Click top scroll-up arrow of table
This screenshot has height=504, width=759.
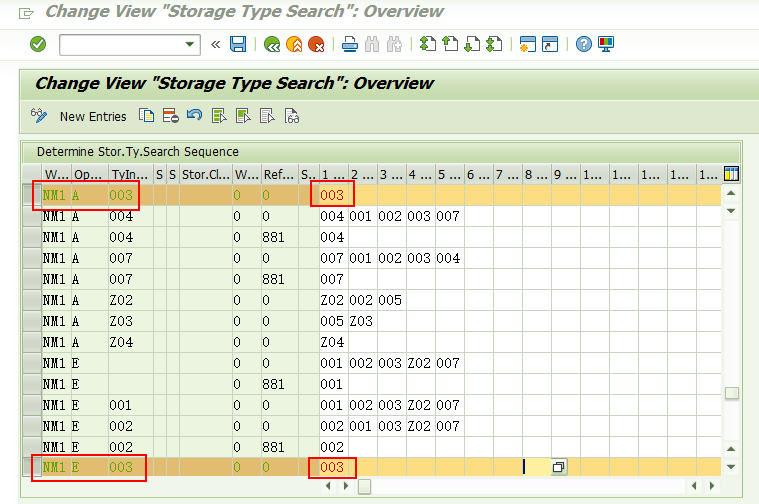point(731,193)
